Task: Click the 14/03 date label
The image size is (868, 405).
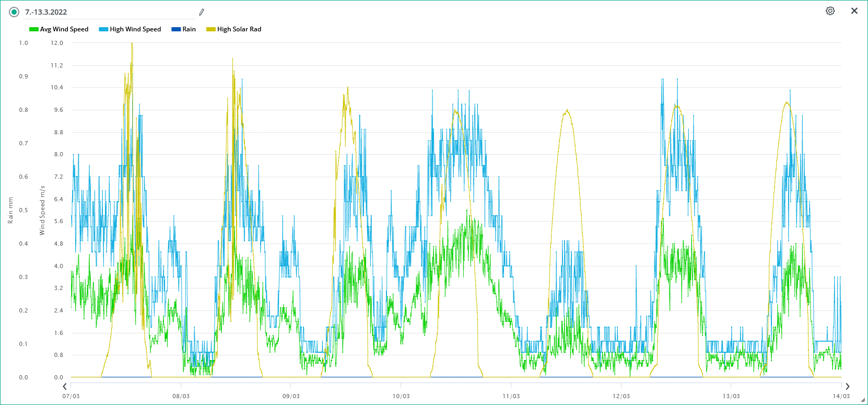Action: click(841, 396)
